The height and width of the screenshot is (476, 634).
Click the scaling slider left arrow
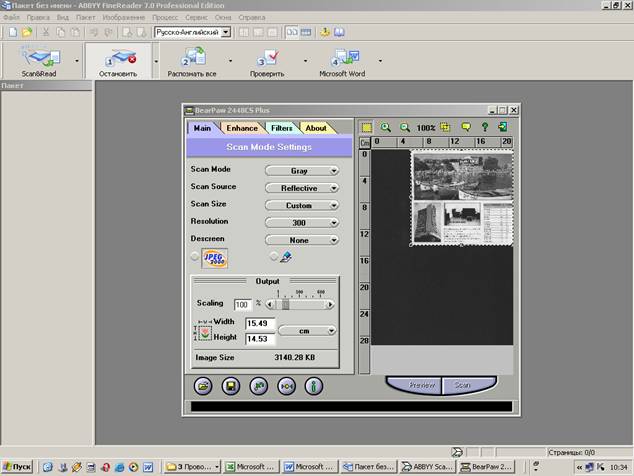tap(270, 304)
